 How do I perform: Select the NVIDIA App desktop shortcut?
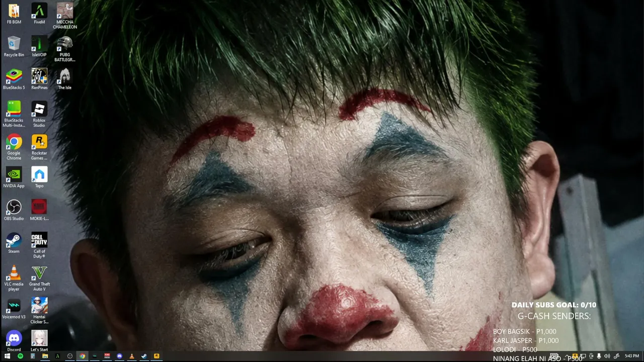pos(14,177)
